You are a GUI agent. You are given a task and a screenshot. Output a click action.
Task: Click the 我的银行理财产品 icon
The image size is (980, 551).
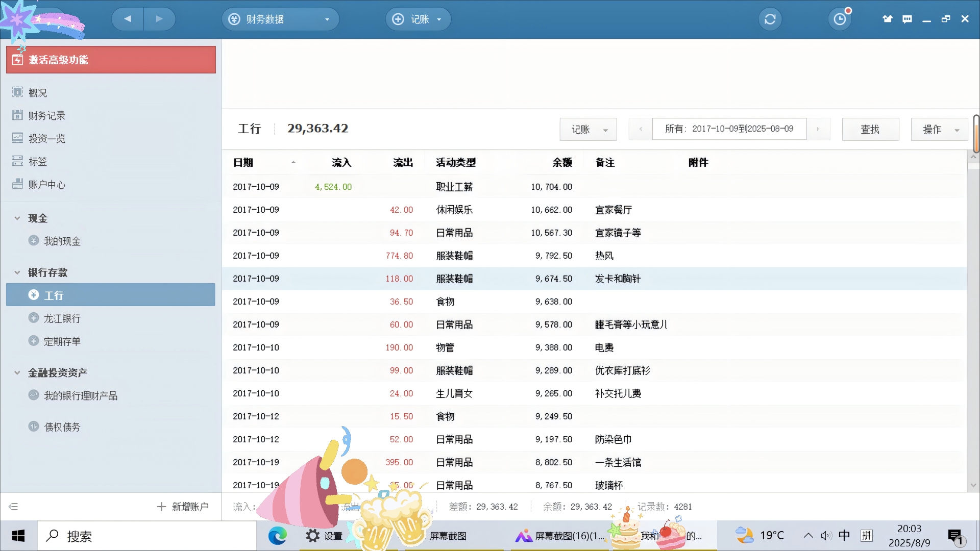tap(34, 395)
